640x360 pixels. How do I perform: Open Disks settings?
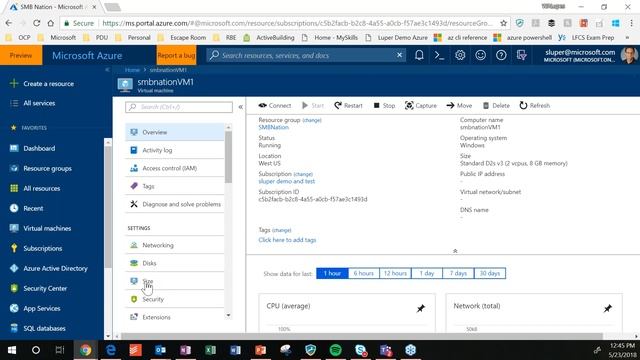coord(175,263)
